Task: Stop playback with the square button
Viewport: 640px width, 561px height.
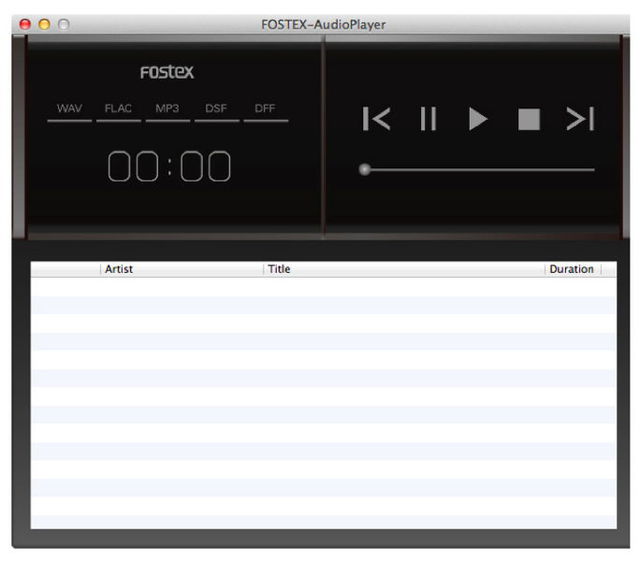Action: (x=529, y=119)
